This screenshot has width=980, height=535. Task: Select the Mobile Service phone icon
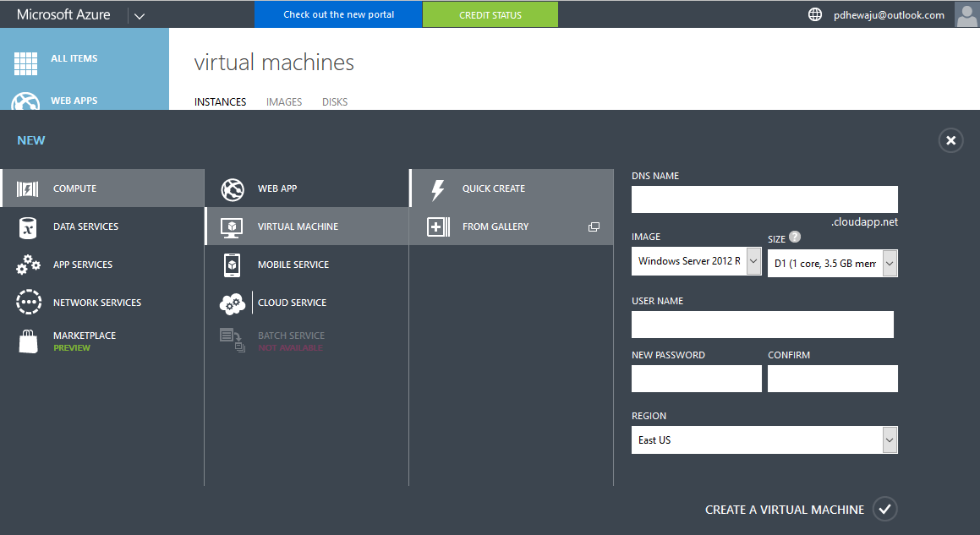(232, 265)
